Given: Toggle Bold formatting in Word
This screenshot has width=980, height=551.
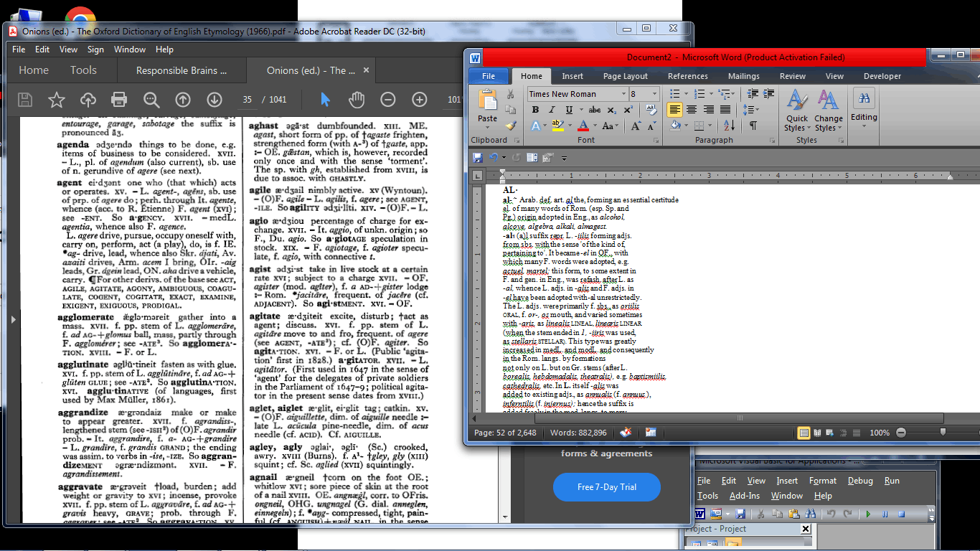Looking at the screenshot, I should click(x=535, y=110).
